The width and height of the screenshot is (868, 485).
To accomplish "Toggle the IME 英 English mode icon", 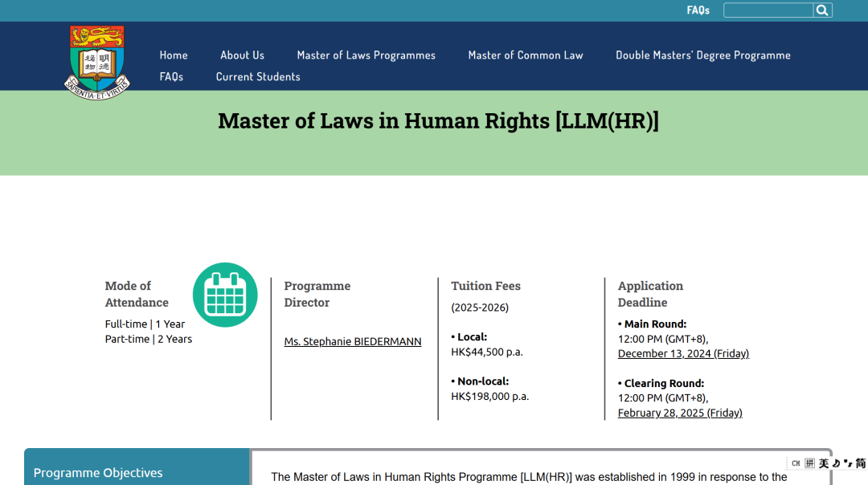I will point(824,463).
